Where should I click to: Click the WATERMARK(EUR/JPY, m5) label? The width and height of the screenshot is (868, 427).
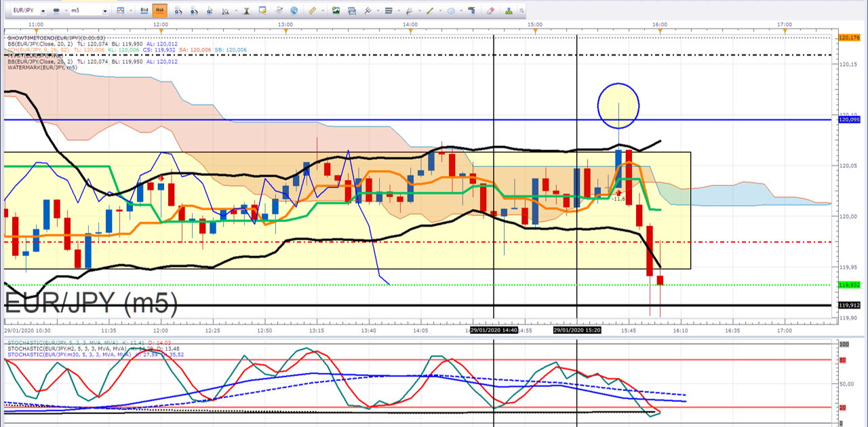42,67
